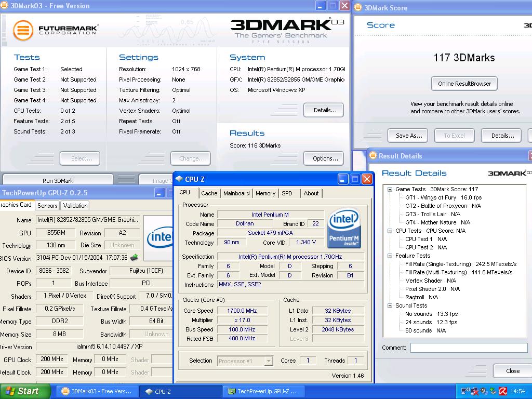Viewport: 532px width, 399px height.
Task: Select Fill Rate (Multi-Texturing) row
Action: coord(459,272)
